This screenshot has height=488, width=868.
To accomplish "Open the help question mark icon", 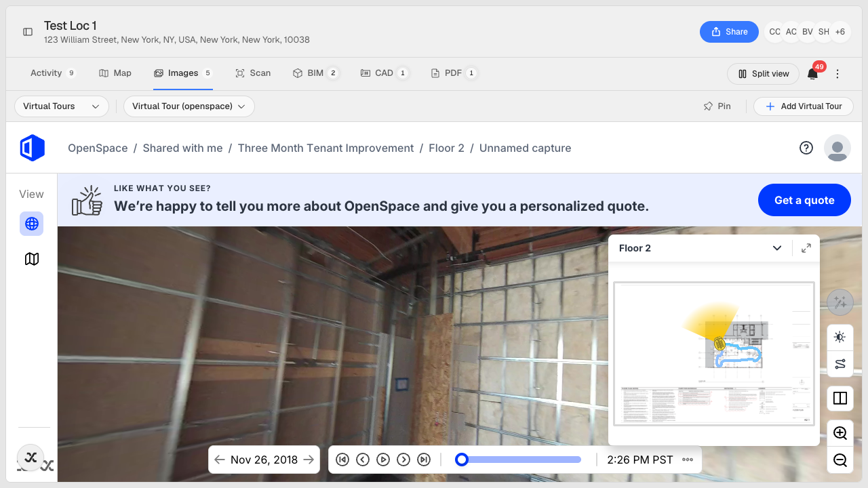I will pos(806,148).
